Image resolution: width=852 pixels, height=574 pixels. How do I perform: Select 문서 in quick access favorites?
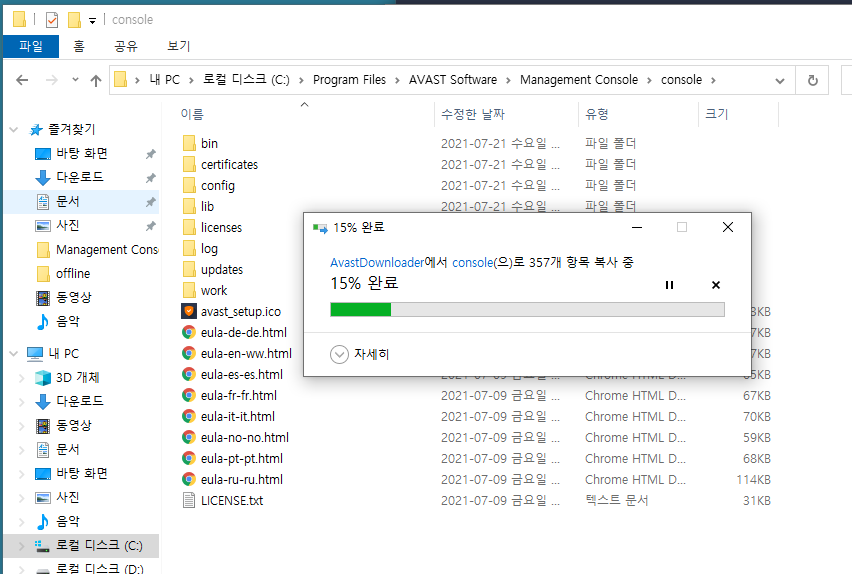(68, 202)
